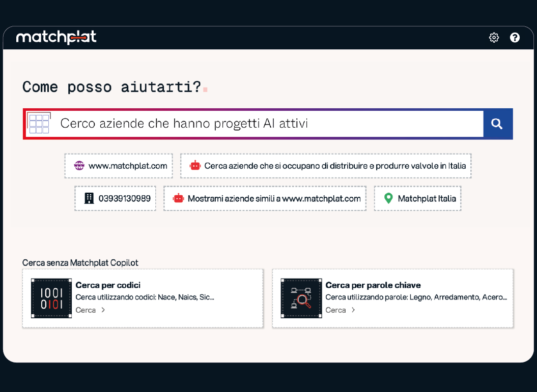Click the binary code thumbnail image

point(51,298)
